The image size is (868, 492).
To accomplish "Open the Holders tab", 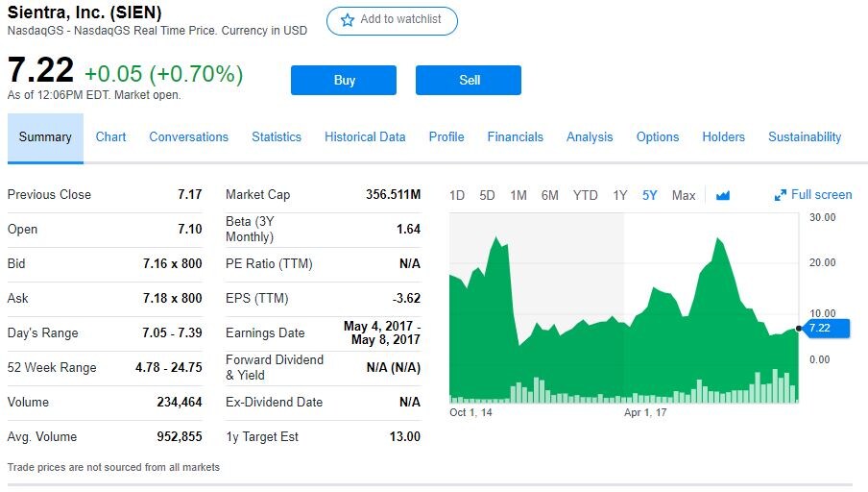I will point(724,136).
